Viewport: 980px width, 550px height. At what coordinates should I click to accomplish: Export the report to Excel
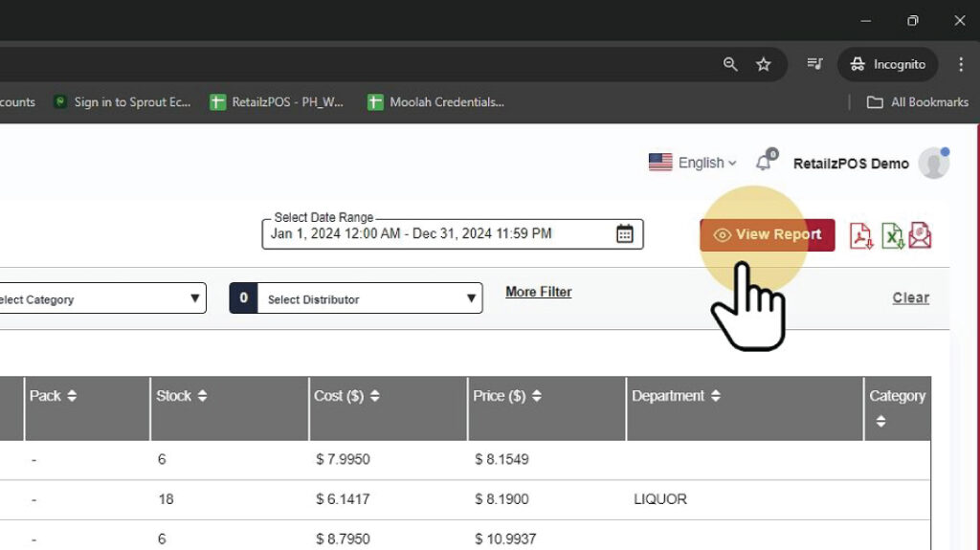892,235
